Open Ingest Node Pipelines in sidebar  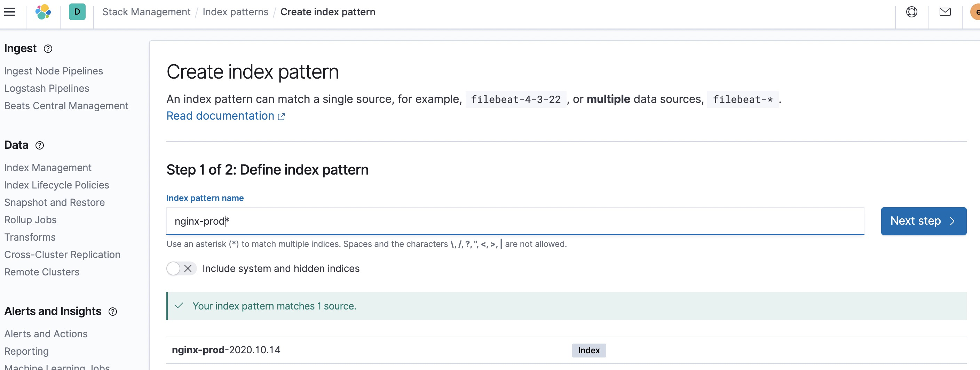(x=54, y=71)
